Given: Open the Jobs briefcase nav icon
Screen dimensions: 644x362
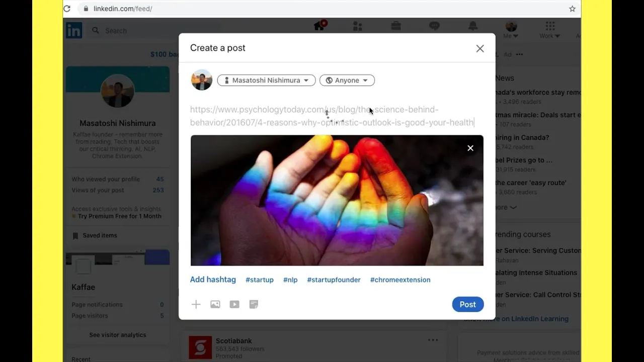Looking at the screenshot, I should pos(396,26).
